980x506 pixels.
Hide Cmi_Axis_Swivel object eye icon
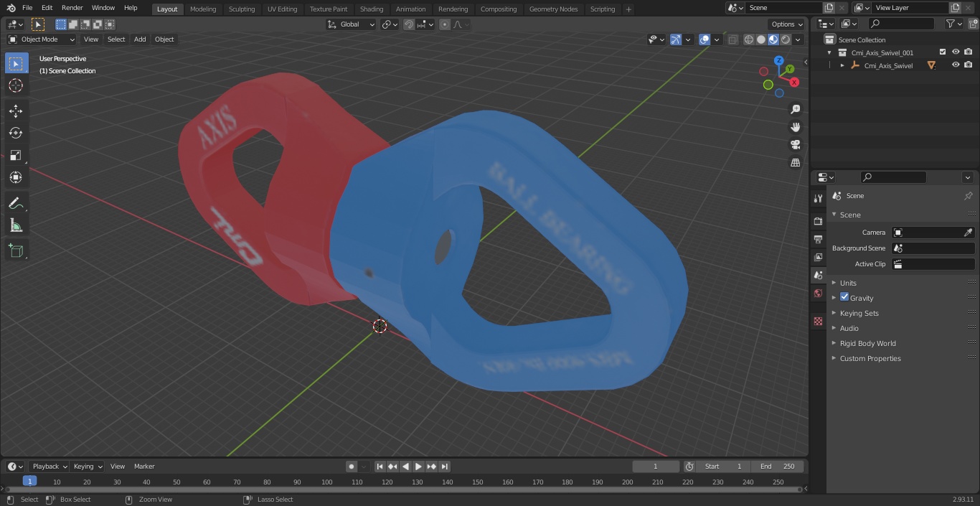click(x=956, y=65)
